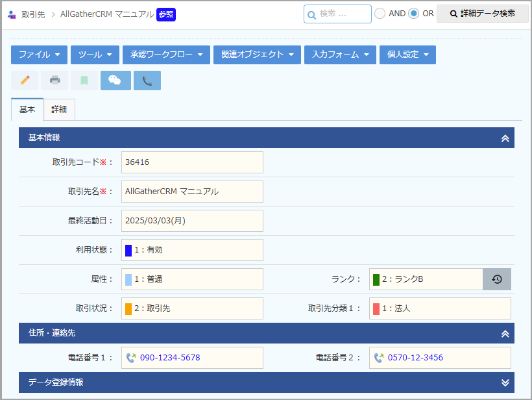Collapse the 住所・連絡先 section
This screenshot has width=532, height=400.
pyautogui.click(x=505, y=334)
